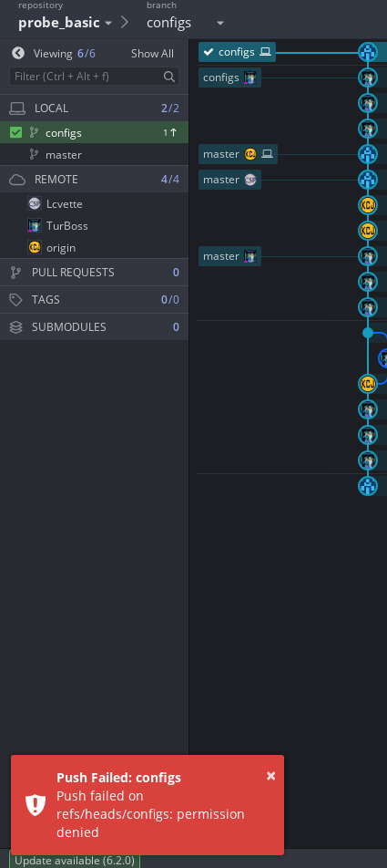Click the origin remote avatar icon
The image size is (387, 868).
(x=35, y=247)
